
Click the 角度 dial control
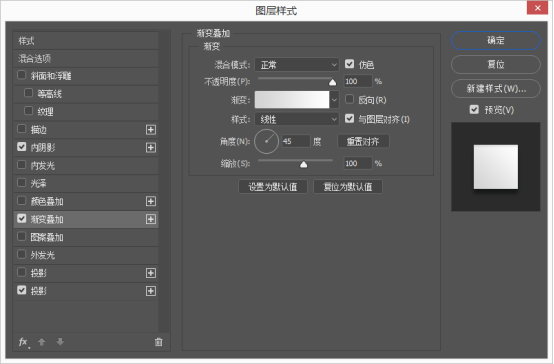click(266, 141)
